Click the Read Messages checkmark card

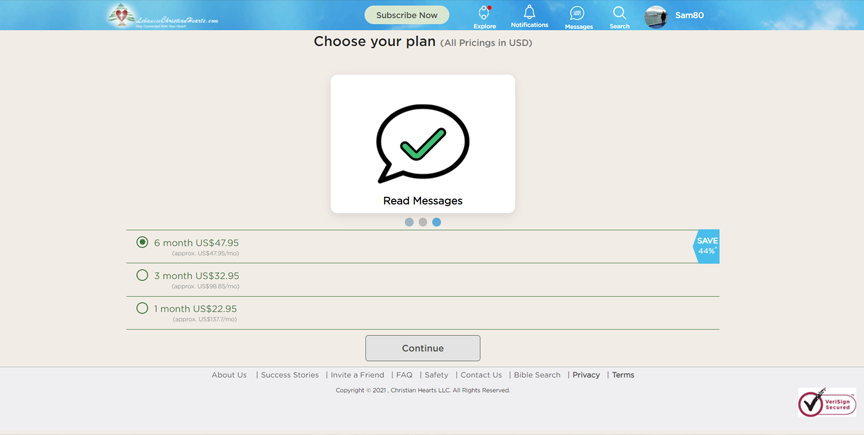point(423,144)
